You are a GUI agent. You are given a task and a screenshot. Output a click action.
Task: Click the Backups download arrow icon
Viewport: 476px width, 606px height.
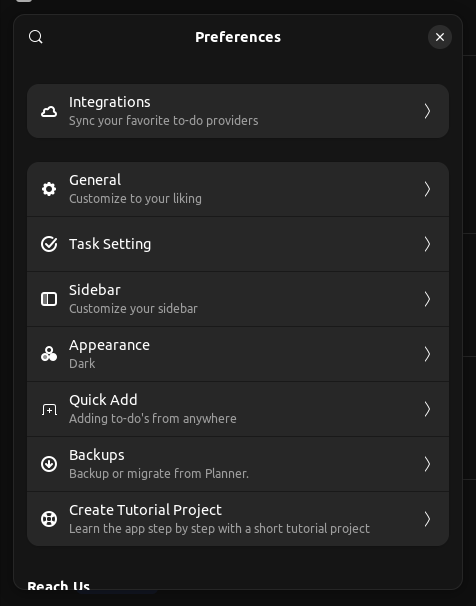coord(49,464)
